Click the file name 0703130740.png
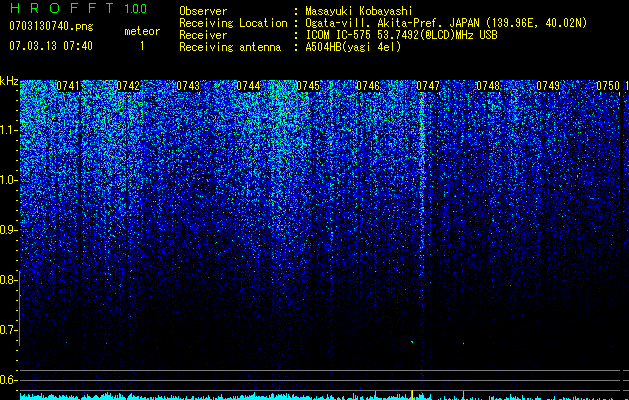 [51, 27]
